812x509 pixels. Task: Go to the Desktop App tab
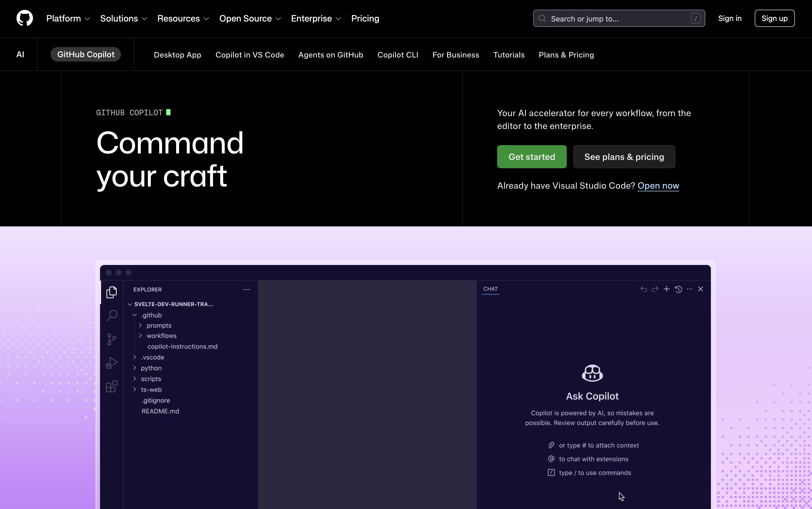[177, 55]
